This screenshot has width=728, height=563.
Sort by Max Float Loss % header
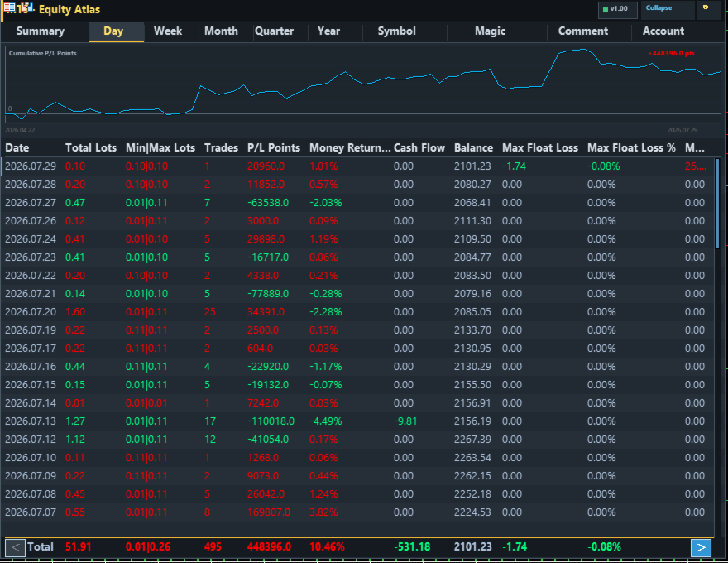click(631, 147)
